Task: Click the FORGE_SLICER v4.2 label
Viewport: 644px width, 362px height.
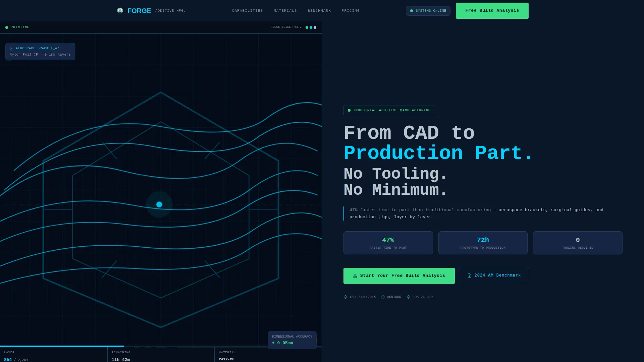Action: click(x=286, y=27)
